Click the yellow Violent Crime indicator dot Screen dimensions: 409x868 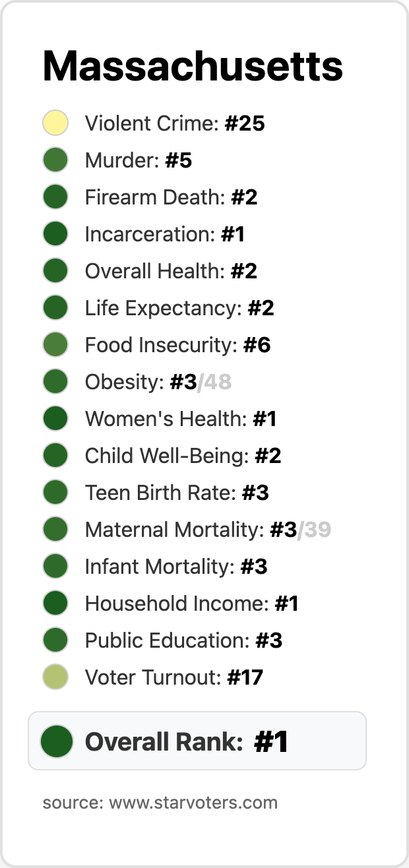(55, 123)
